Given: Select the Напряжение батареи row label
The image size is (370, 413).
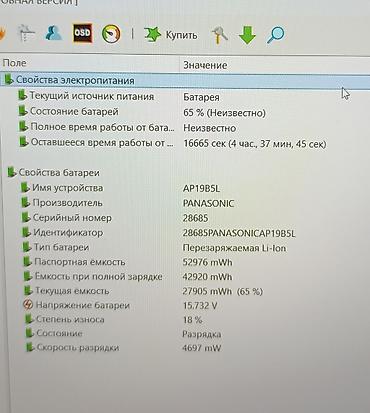Looking at the screenshot, I should pos(83,305).
